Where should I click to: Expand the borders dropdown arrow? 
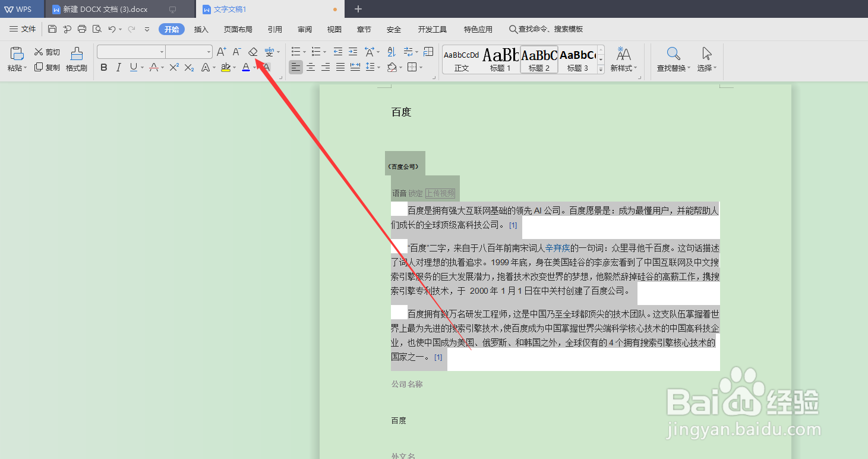421,68
